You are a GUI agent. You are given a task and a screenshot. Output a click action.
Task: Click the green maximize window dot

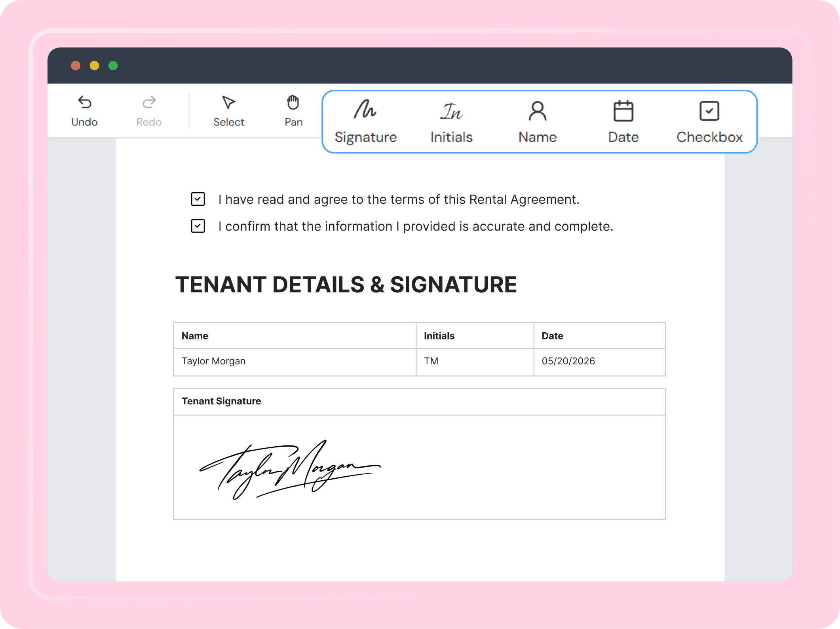click(113, 65)
